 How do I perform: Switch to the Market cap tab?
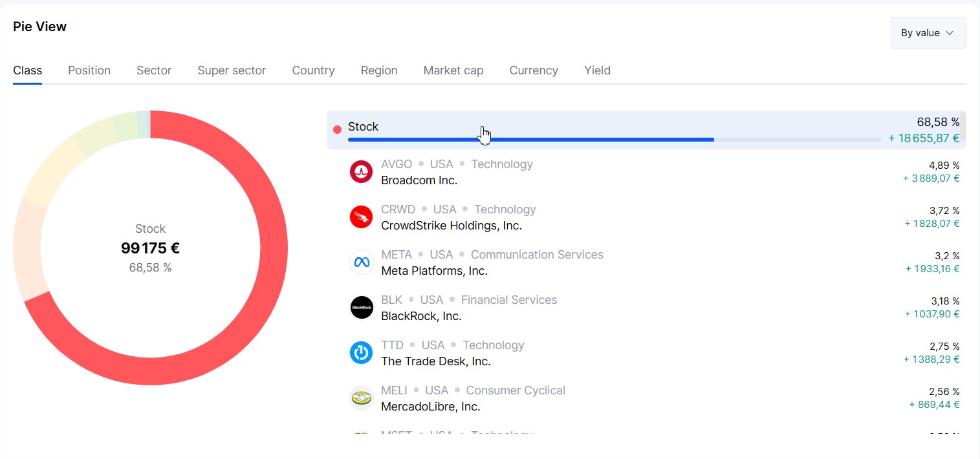[x=453, y=70]
